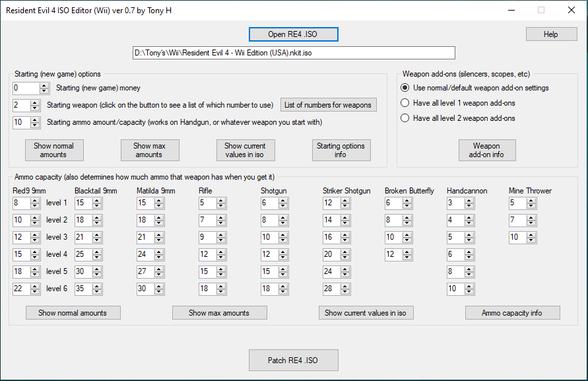This screenshot has height=381, width=588.
Task: Select 'Use normal/default weapon add-on settings' option
Action: (x=405, y=88)
